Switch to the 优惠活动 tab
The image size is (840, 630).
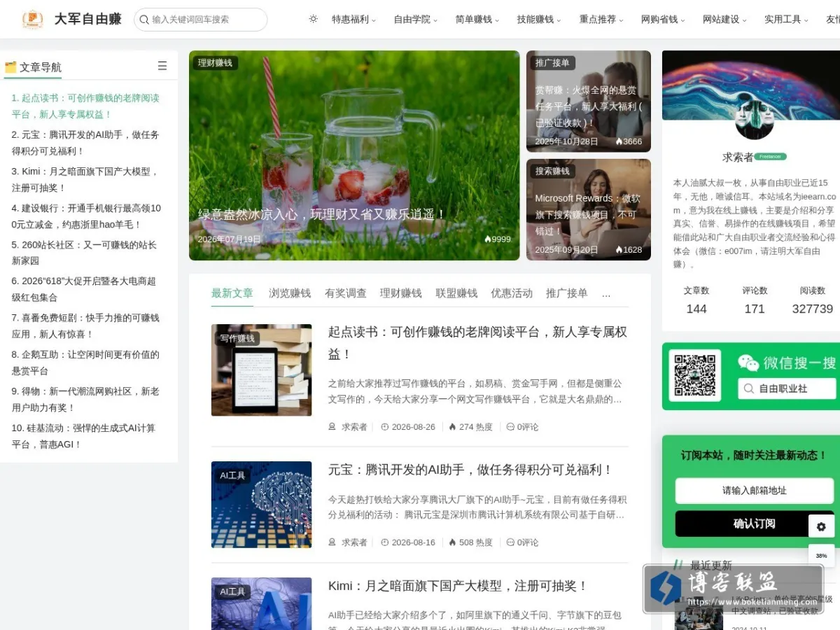pos(512,293)
